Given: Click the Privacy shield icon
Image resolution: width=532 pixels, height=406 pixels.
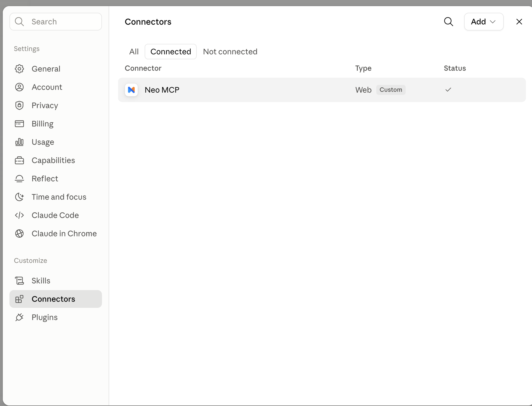Looking at the screenshot, I should [x=19, y=105].
